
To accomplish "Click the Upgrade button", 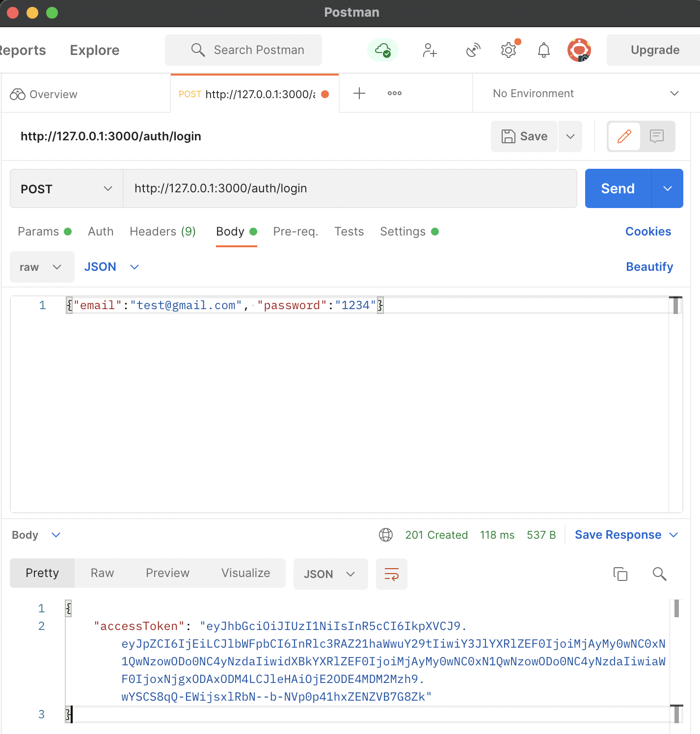I will coord(653,50).
